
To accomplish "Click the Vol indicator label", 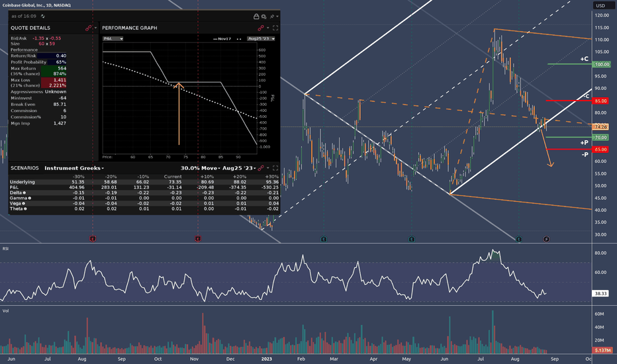I will 5,311.
